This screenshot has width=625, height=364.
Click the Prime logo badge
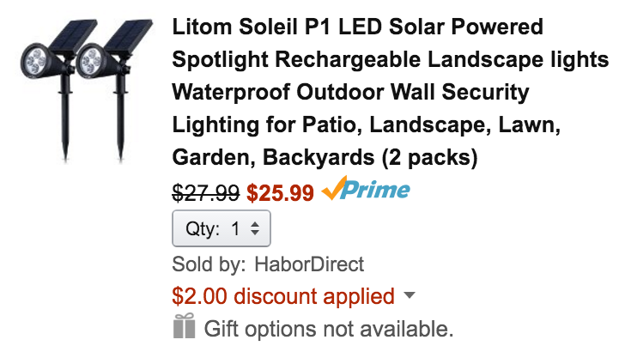click(376, 191)
